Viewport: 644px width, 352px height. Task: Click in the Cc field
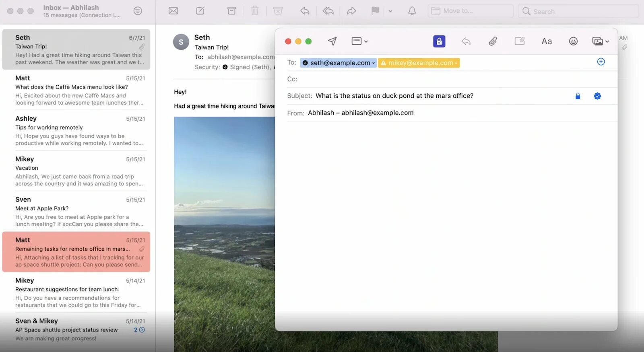tap(452, 79)
